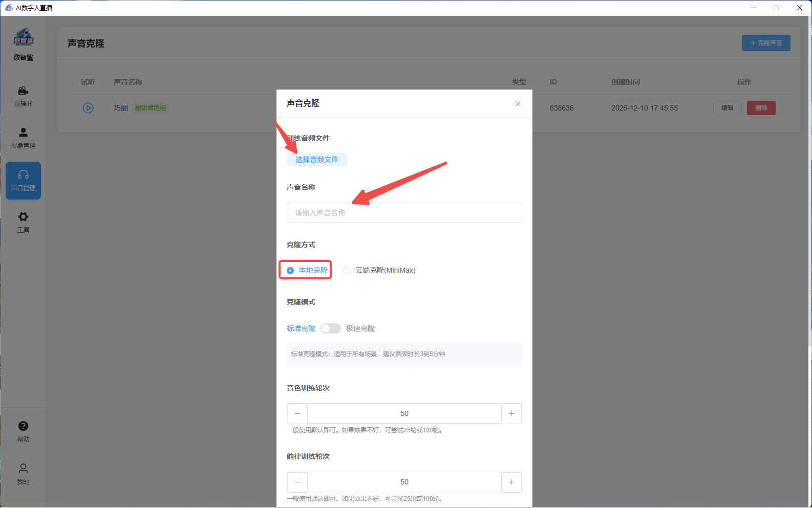Delete the 巧丽 voice entry
This screenshot has width=812, height=508.
(761, 108)
